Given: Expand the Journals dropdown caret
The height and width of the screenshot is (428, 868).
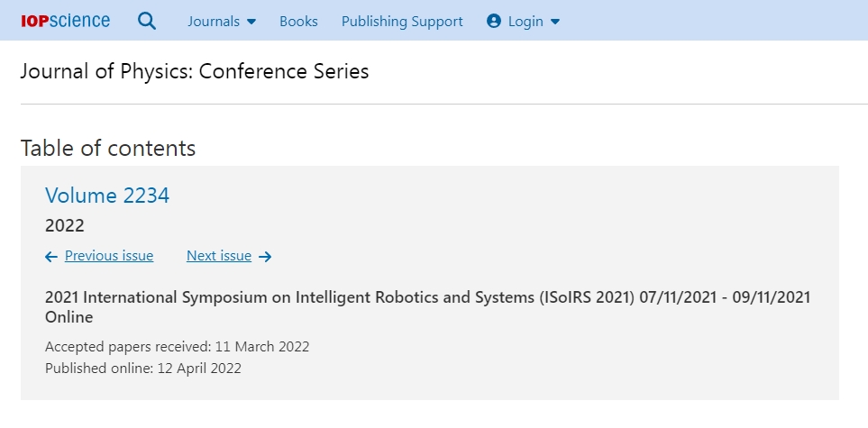Looking at the screenshot, I should coord(251,22).
